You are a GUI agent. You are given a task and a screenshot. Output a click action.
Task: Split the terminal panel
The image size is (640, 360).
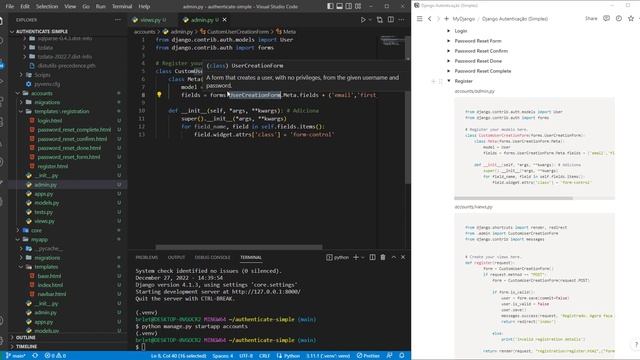click(372, 257)
